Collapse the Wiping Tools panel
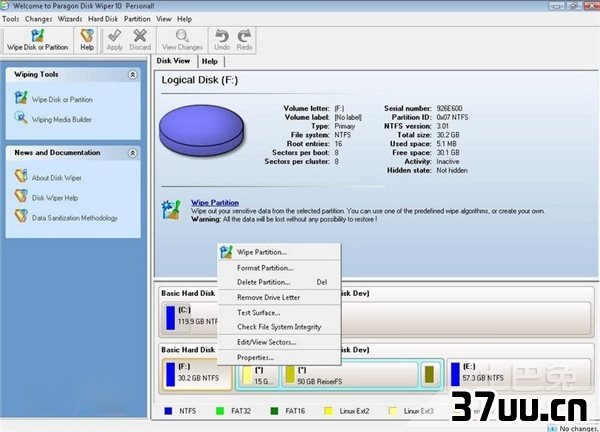 coord(132,74)
